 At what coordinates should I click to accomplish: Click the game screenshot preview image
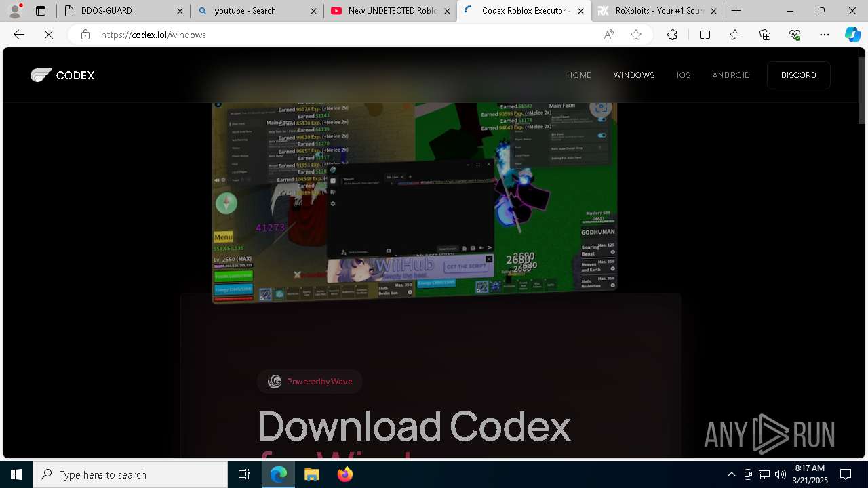415,202
